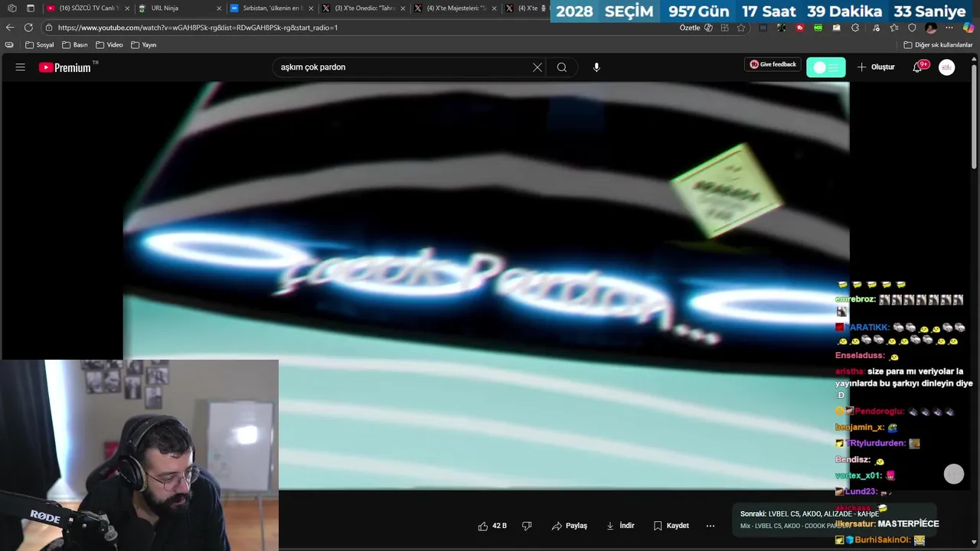Click the red extension icon in toolbar
The width and height of the screenshot is (980, 551).
click(800, 28)
